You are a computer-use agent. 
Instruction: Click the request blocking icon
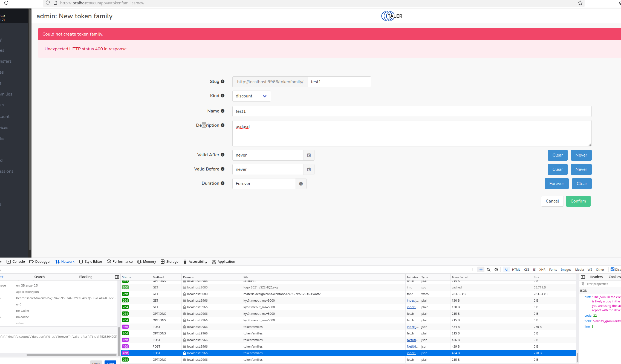[x=496, y=270]
